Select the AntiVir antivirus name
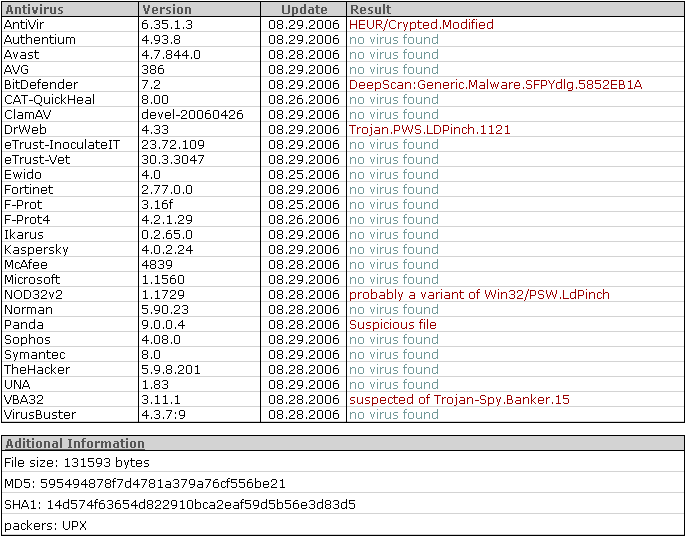The height and width of the screenshot is (537, 686). pos(24,25)
